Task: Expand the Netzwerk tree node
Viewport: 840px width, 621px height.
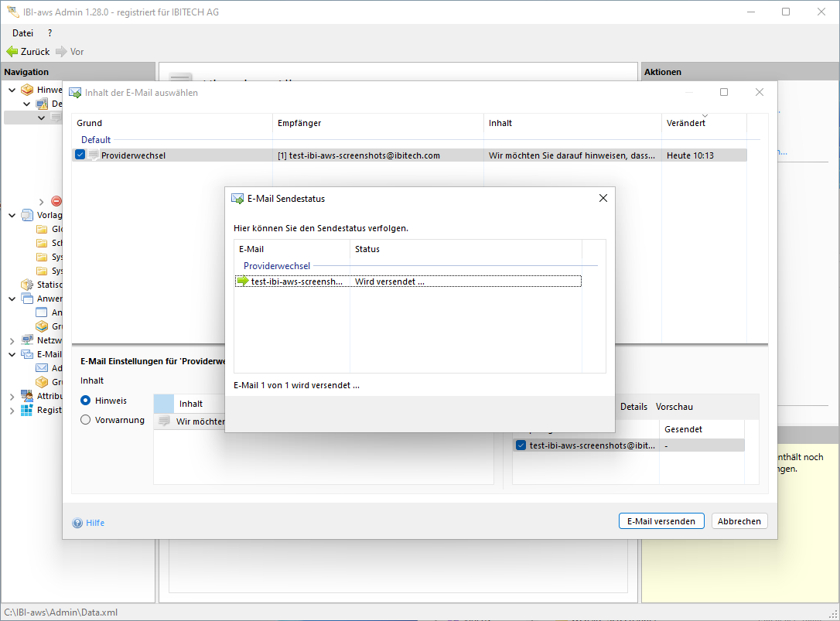Action: [12, 340]
